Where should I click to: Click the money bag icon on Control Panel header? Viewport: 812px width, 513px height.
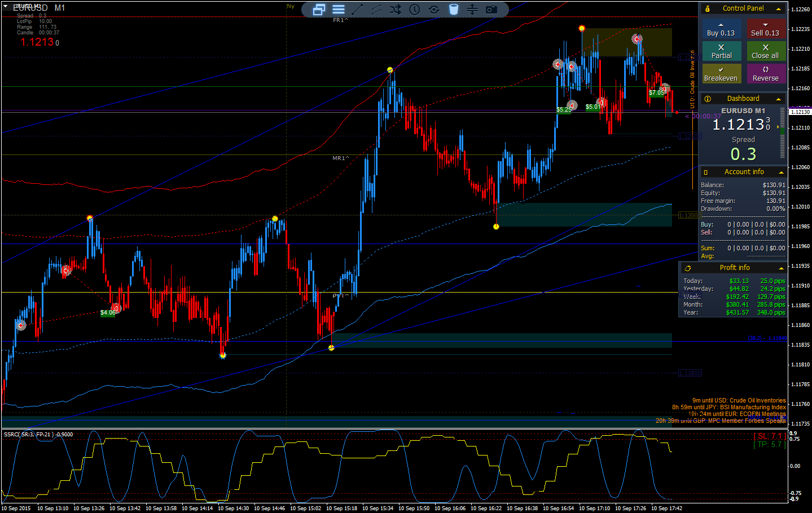[x=708, y=8]
